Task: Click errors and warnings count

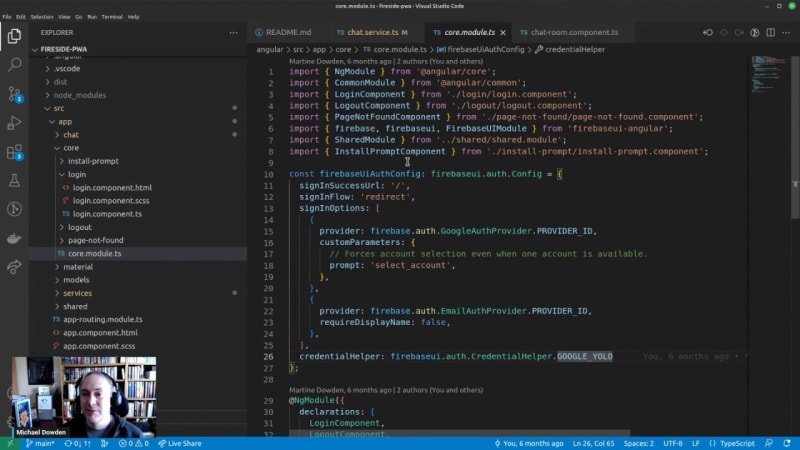Action: click(x=134, y=443)
